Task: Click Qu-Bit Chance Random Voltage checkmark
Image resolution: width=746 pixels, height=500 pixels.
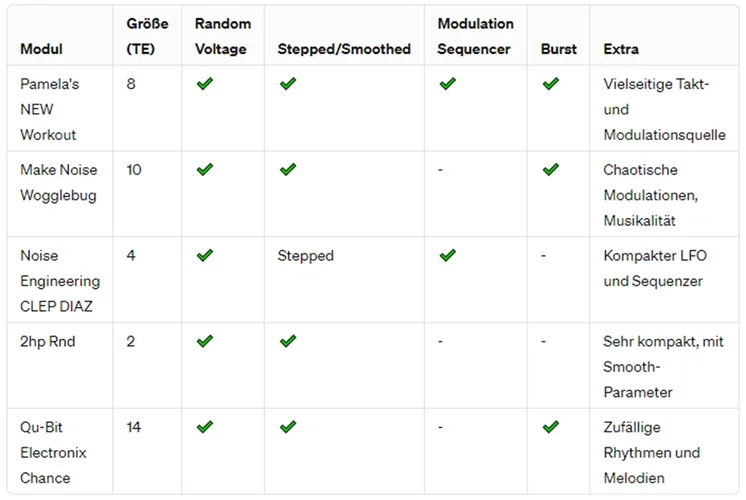Action: (205, 427)
